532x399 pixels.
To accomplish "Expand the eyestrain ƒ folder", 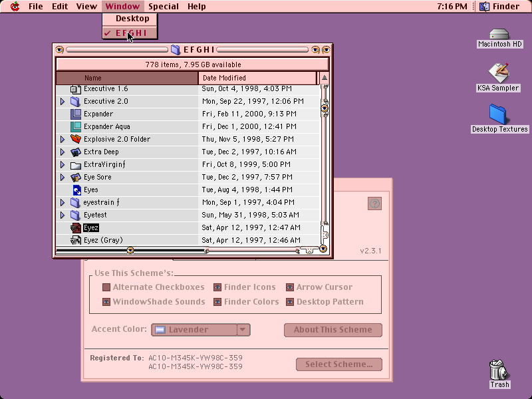I will coord(63,203).
